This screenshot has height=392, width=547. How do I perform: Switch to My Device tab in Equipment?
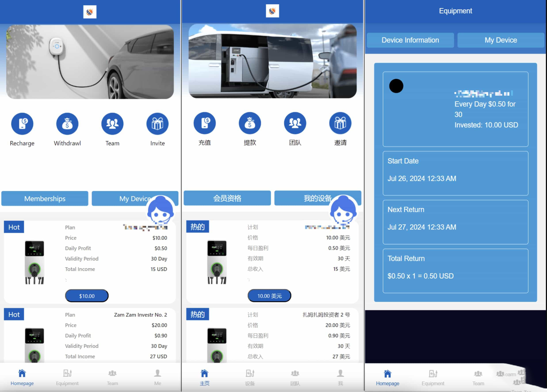tap(501, 40)
